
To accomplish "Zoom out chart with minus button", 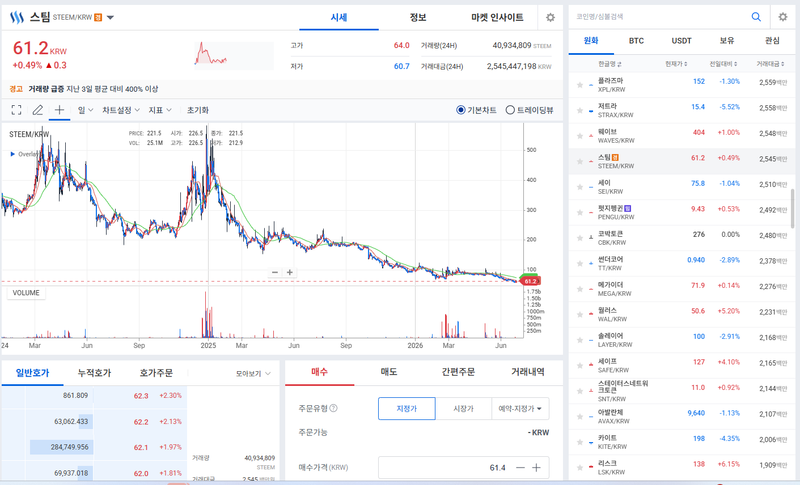I will [275, 272].
